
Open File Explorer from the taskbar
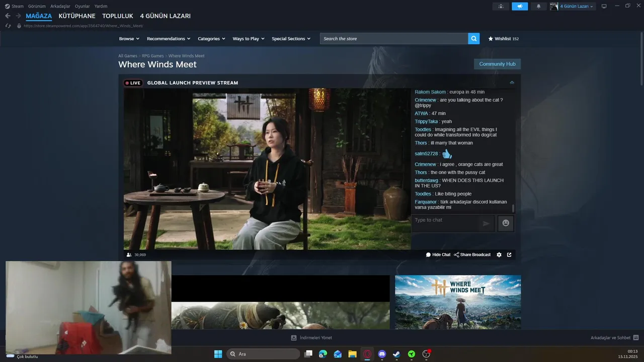[x=353, y=354]
